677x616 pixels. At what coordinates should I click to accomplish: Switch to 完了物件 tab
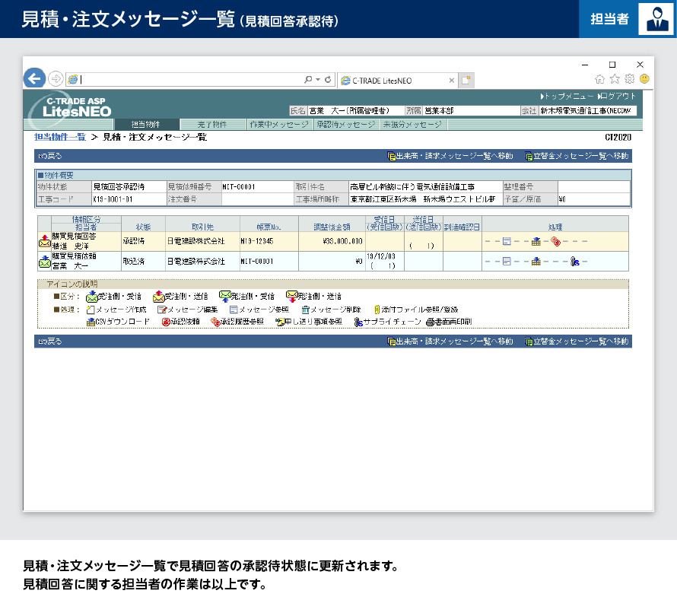tap(212, 125)
